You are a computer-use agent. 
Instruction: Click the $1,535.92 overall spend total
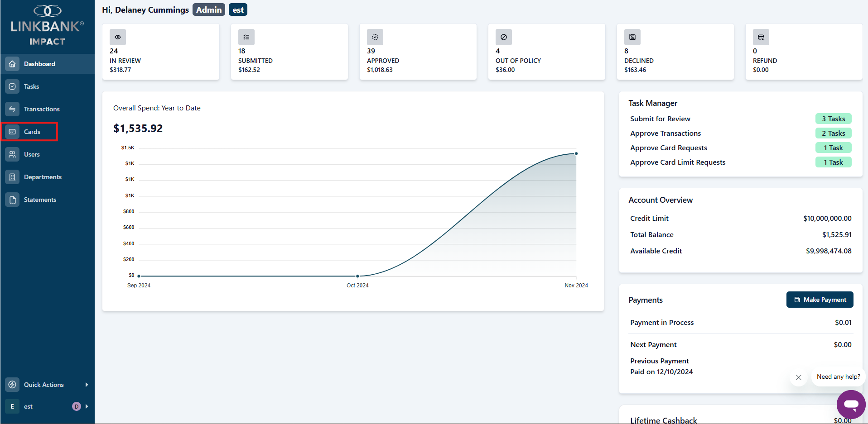coord(138,129)
